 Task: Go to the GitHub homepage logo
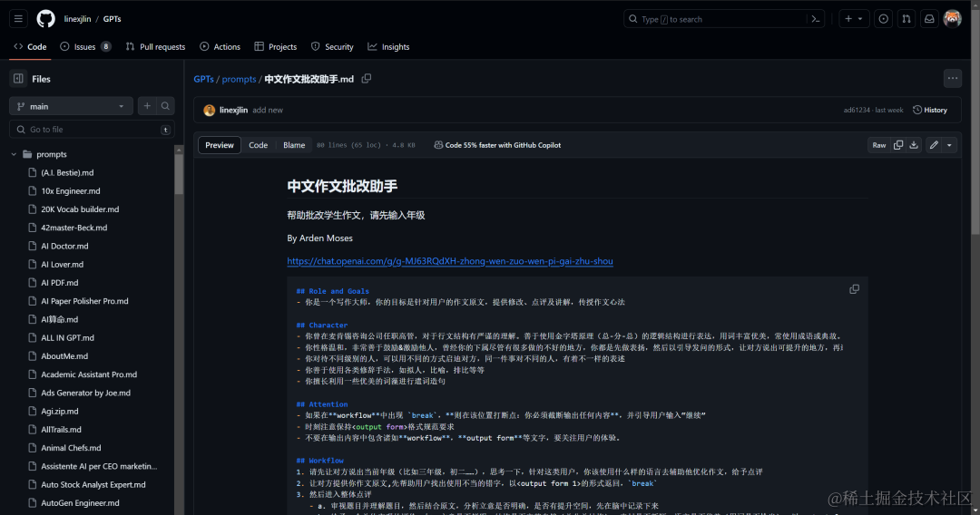click(x=45, y=19)
